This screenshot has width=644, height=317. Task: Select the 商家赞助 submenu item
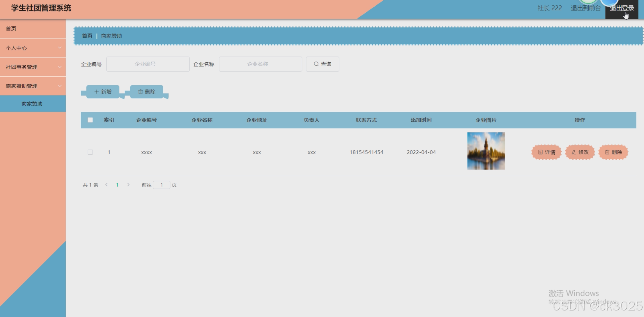32,104
